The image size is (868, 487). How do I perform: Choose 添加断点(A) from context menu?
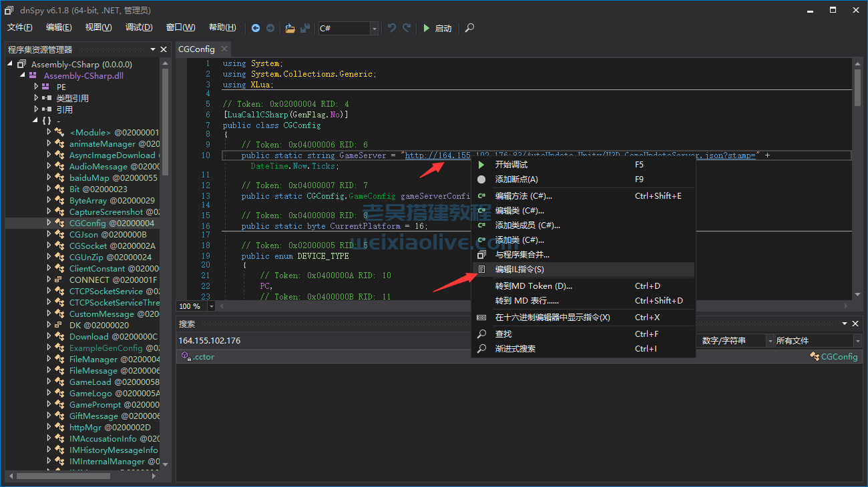[x=516, y=179]
